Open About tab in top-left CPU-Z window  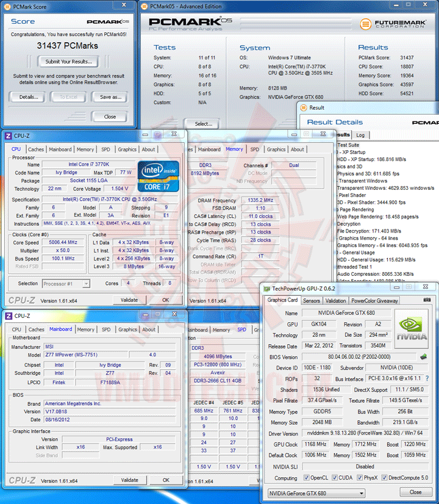(148, 149)
